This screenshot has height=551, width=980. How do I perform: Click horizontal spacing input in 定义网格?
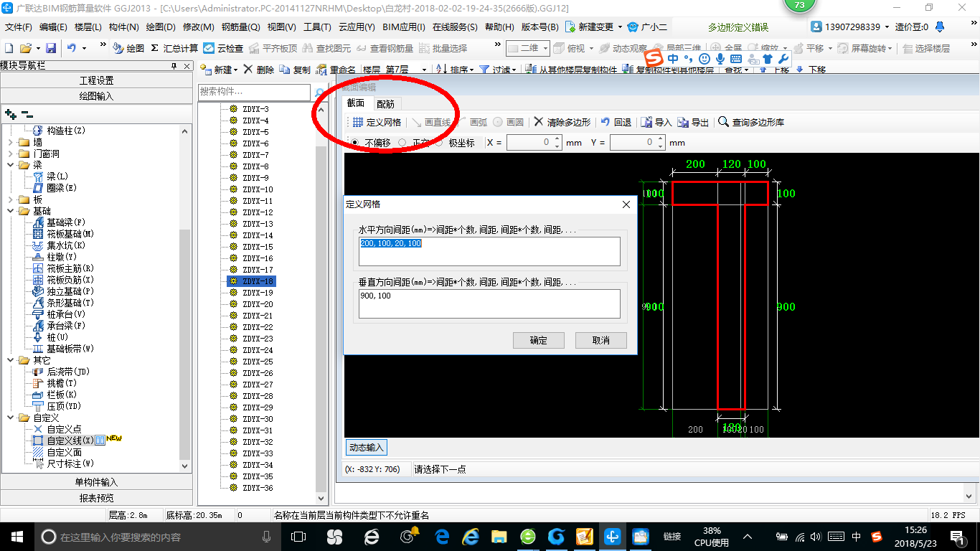tap(489, 252)
